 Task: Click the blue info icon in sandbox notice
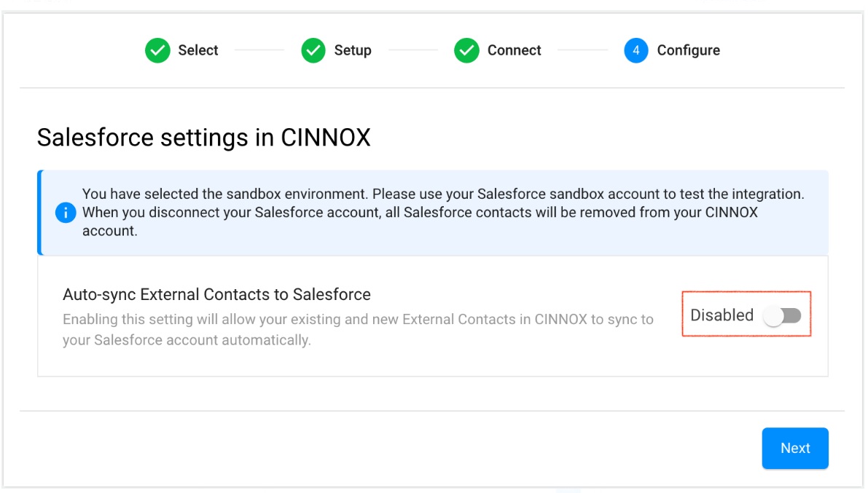click(x=66, y=213)
